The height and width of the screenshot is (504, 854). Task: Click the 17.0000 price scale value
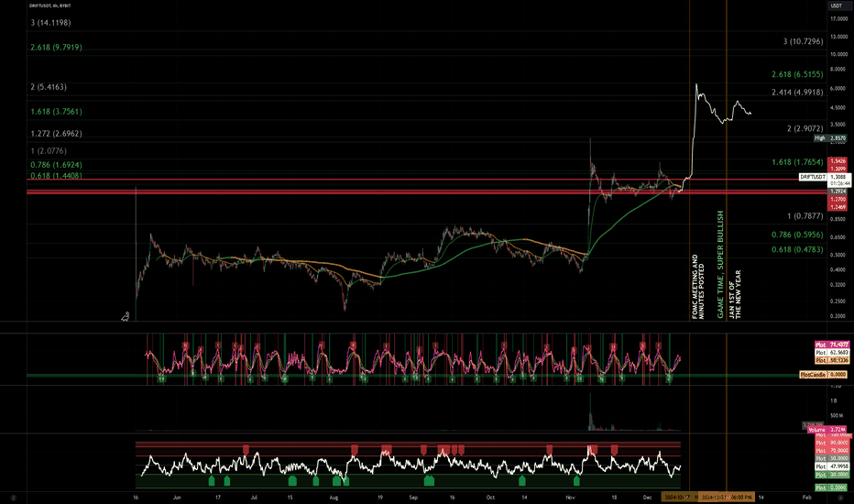coord(838,19)
